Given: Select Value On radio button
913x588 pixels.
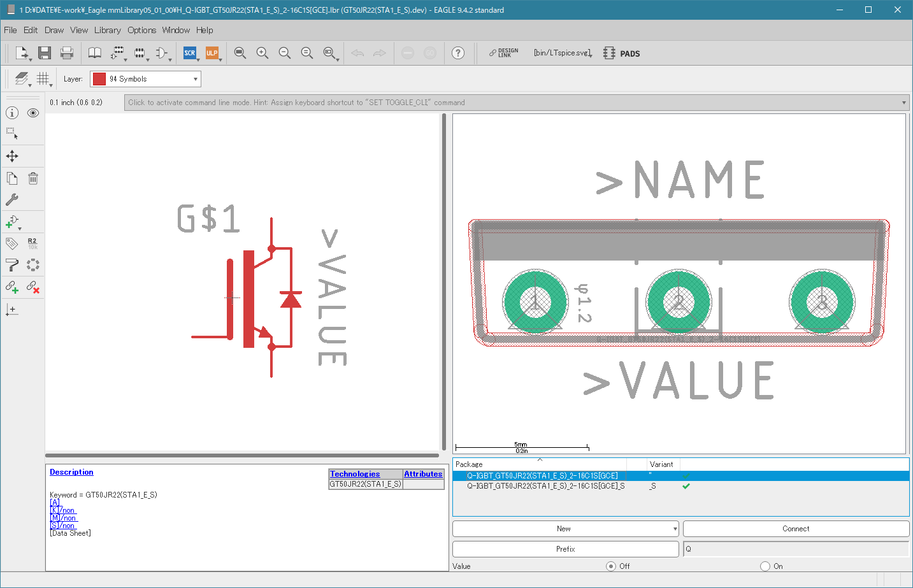Looking at the screenshot, I should pyautogui.click(x=764, y=566).
